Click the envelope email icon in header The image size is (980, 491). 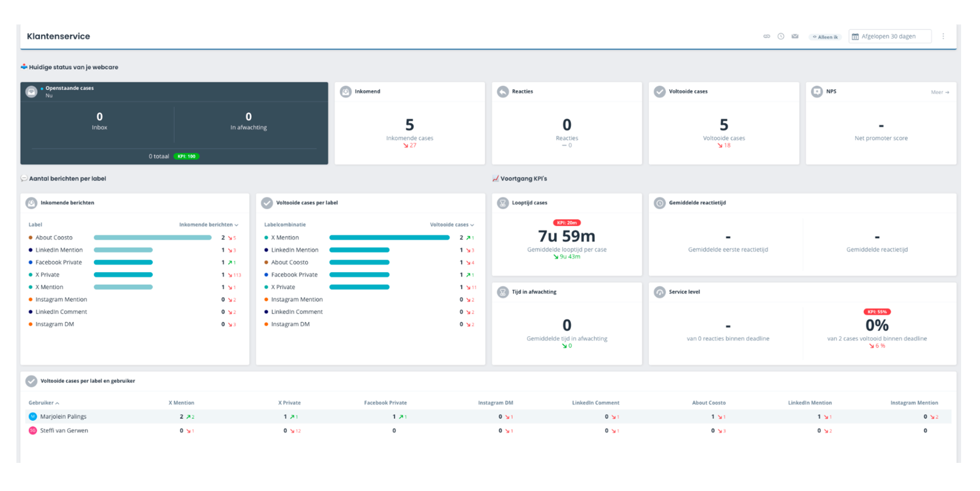coord(795,37)
